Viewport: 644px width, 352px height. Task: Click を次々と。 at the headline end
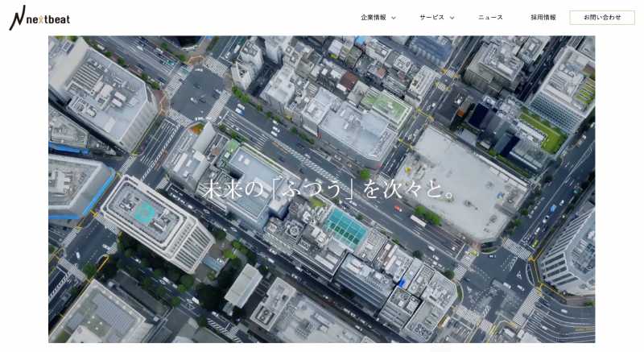(411, 190)
